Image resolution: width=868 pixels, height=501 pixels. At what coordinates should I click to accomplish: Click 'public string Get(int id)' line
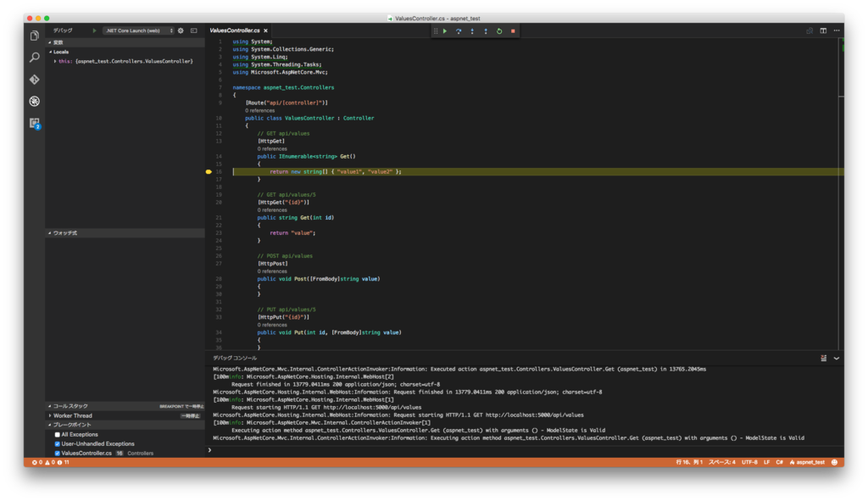click(x=296, y=218)
